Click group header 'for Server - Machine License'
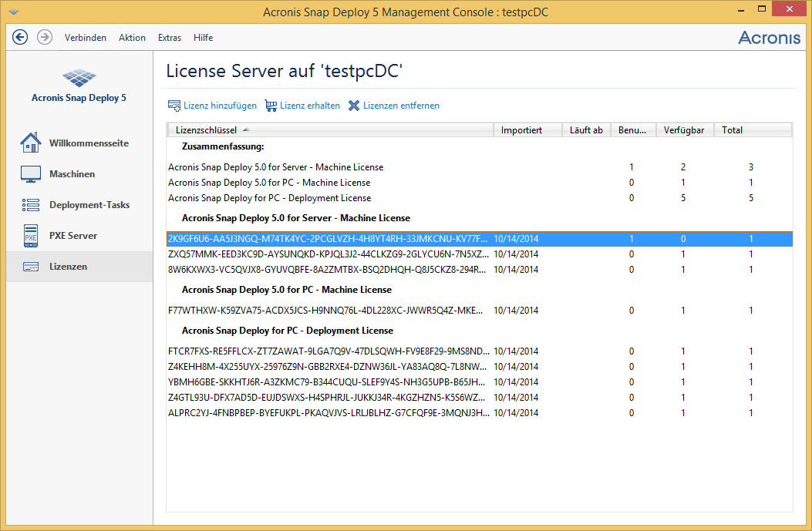The width and height of the screenshot is (812, 531). point(295,218)
